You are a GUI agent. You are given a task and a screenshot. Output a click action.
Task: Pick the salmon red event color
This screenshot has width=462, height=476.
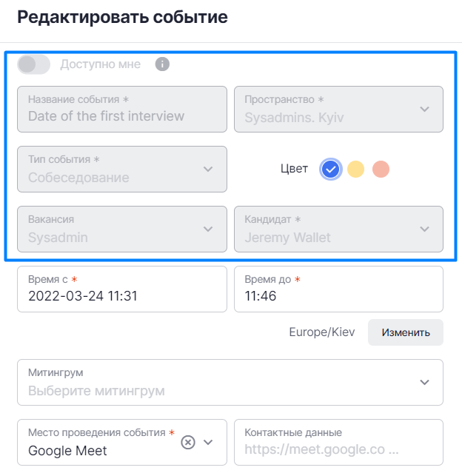pyautogui.click(x=381, y=169)
